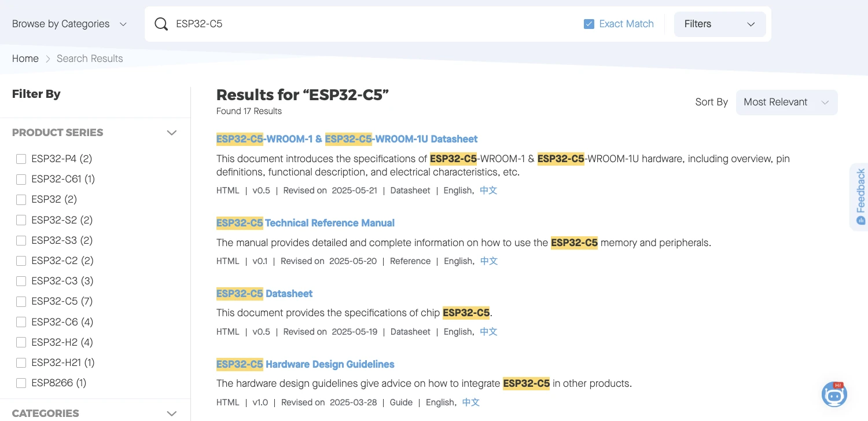Expand the Categories section

coord(172,413)
